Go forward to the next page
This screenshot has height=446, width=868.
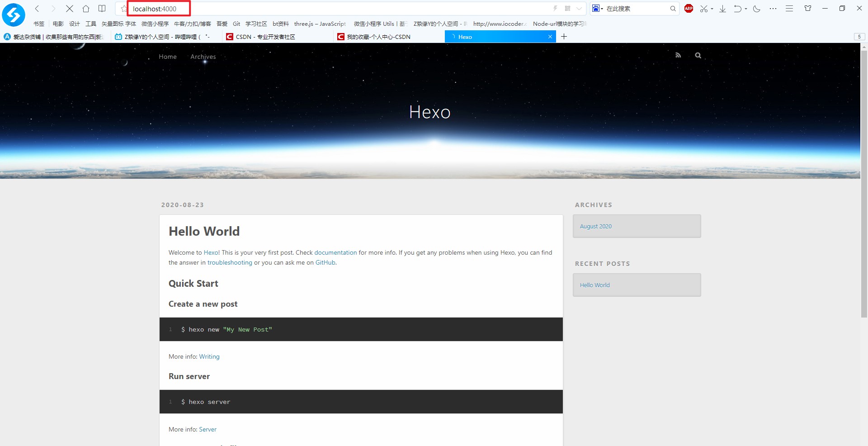coord(53,9)
